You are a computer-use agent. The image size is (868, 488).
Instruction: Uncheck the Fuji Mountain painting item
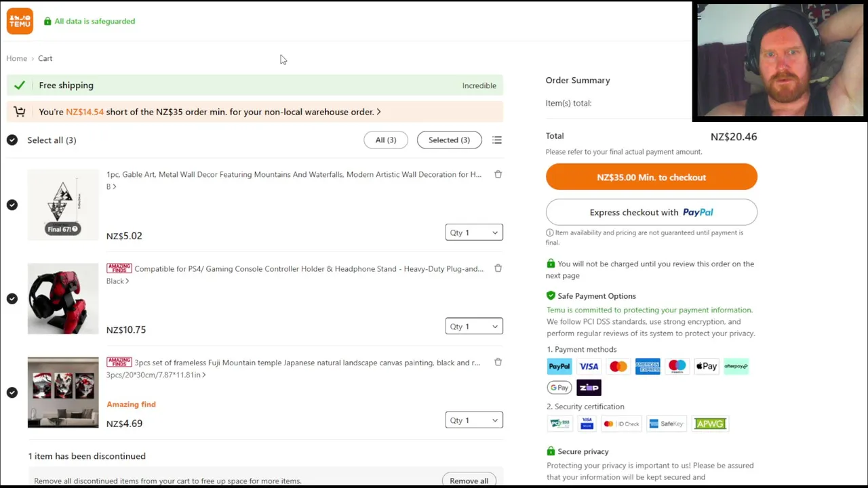pos(12,392)
